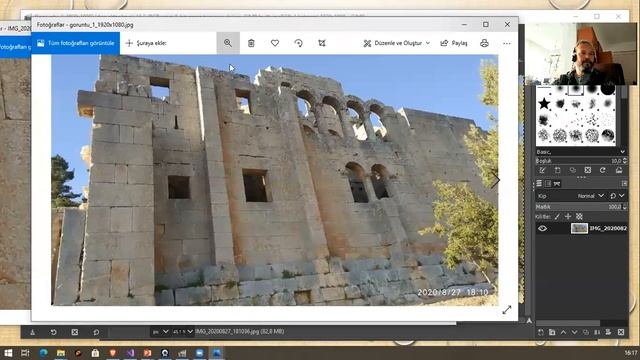Image resolution: width=640 pixels, height=360 pixels.
Task: Open the Windows Start menu
Action: [x=8, y=353]
